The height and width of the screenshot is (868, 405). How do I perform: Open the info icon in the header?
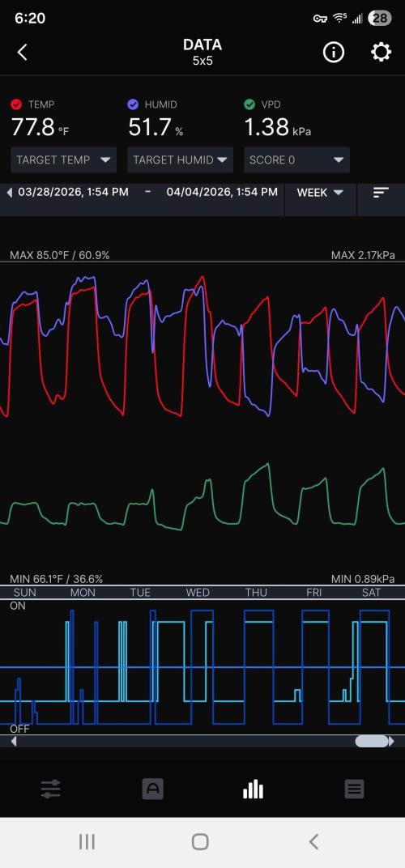[x=334, y=53]
